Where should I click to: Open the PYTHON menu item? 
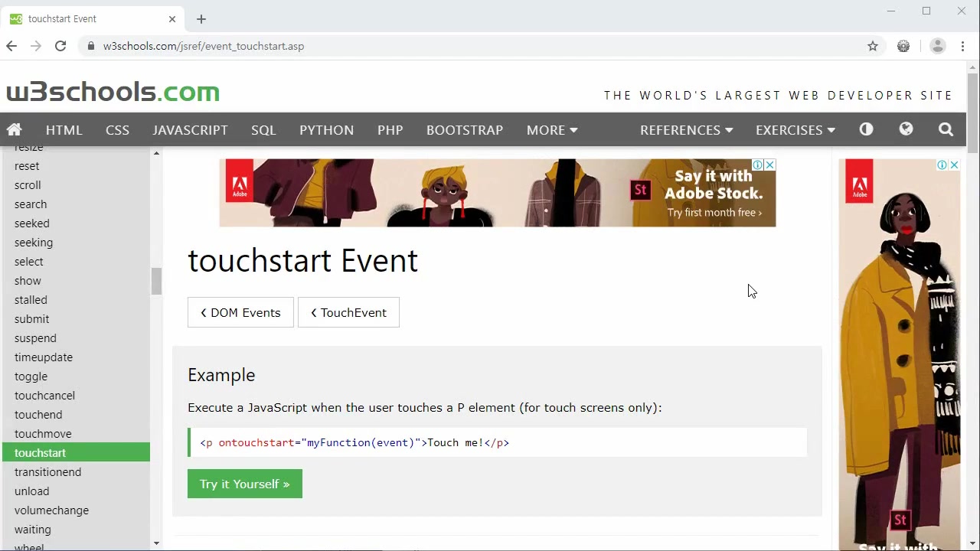tap(326, 129)
